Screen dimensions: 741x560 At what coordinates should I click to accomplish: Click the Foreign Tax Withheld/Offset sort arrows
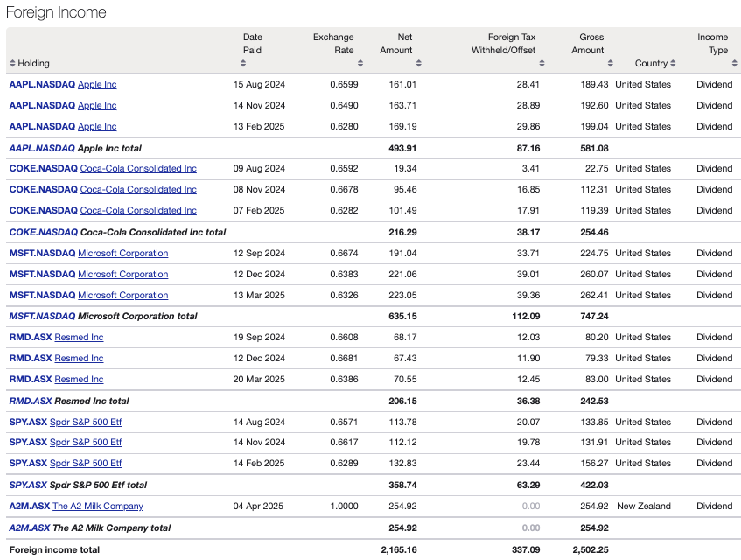[542, 63]
